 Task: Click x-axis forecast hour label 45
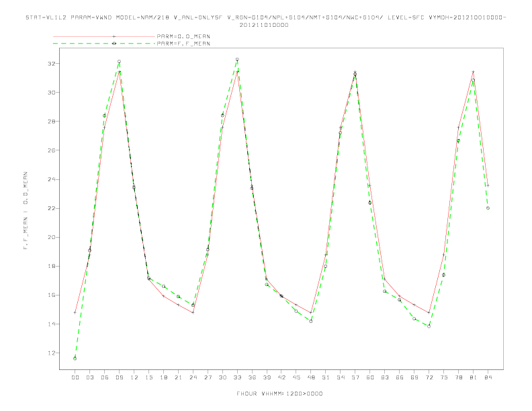(296, 377)
